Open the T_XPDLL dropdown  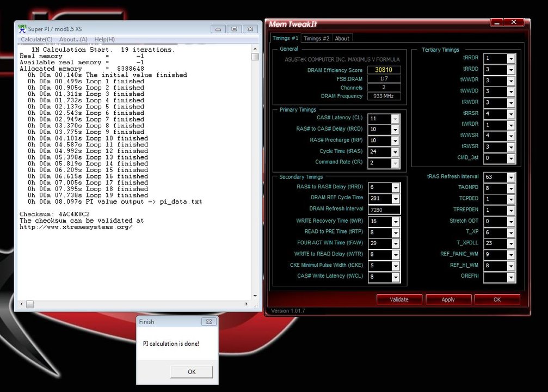511,244
